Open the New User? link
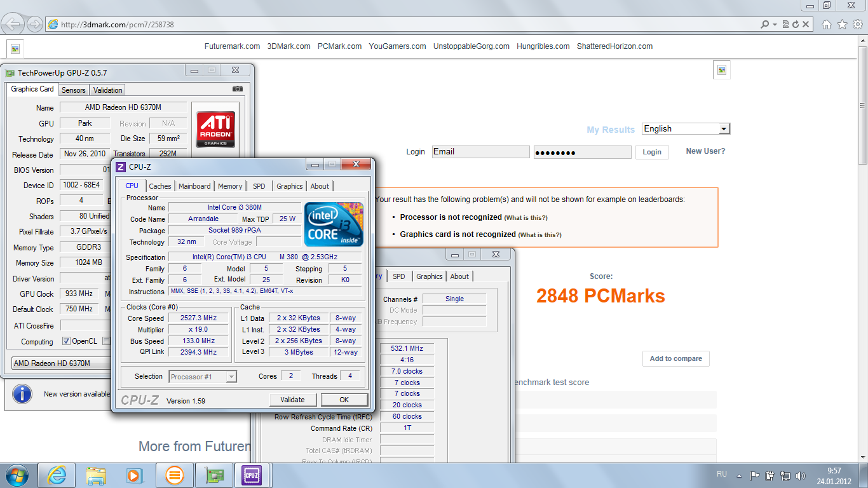The height and width of the screenshot is (488, 868). (x=705, y=151)
